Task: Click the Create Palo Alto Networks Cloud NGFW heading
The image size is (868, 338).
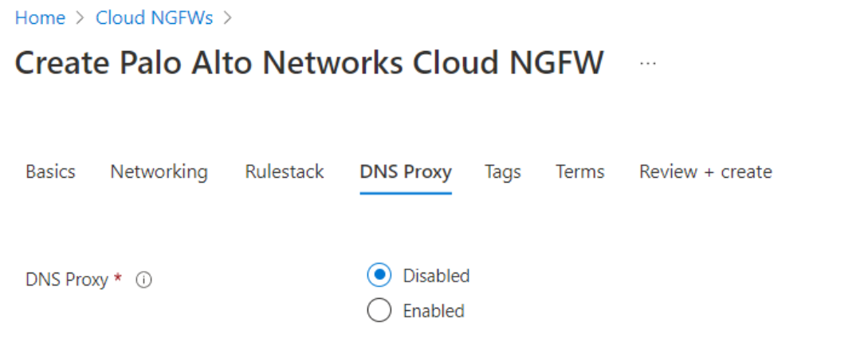Action: tap(309, 64)
